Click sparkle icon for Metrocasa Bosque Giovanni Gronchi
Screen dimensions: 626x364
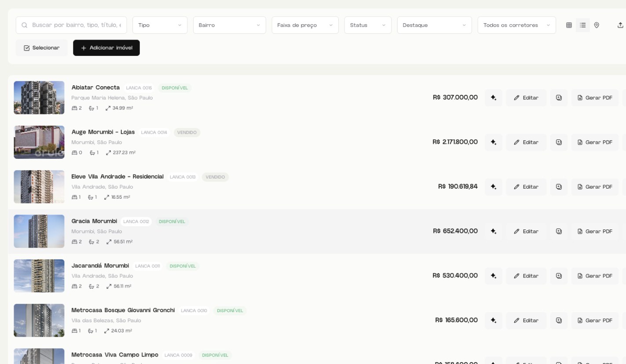(494, 320)
